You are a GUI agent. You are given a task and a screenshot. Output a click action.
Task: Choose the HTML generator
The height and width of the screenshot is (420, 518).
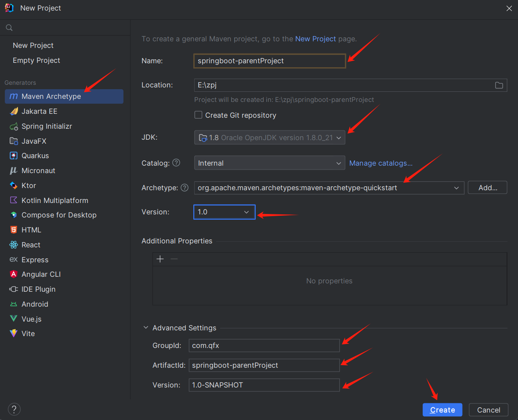coord(64,230)
